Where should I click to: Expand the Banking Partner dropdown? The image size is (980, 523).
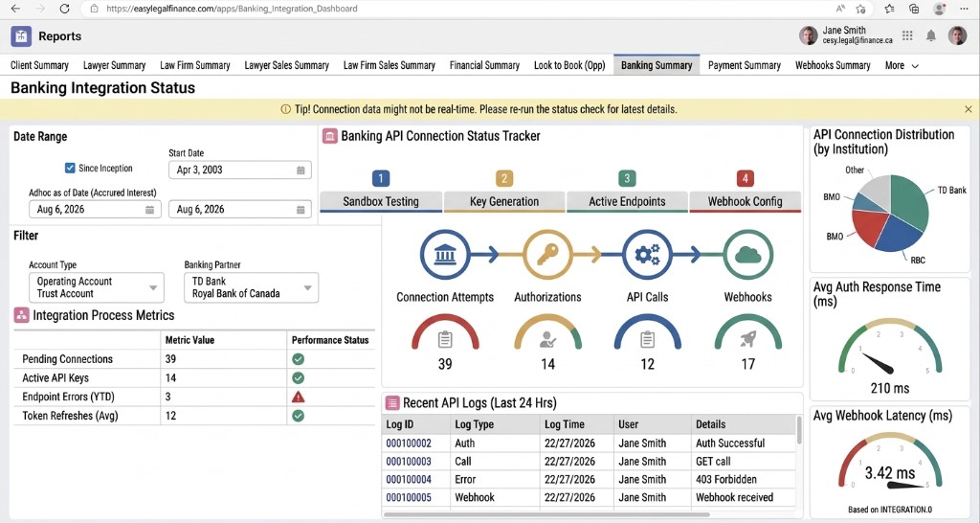[x=307, y=287]
